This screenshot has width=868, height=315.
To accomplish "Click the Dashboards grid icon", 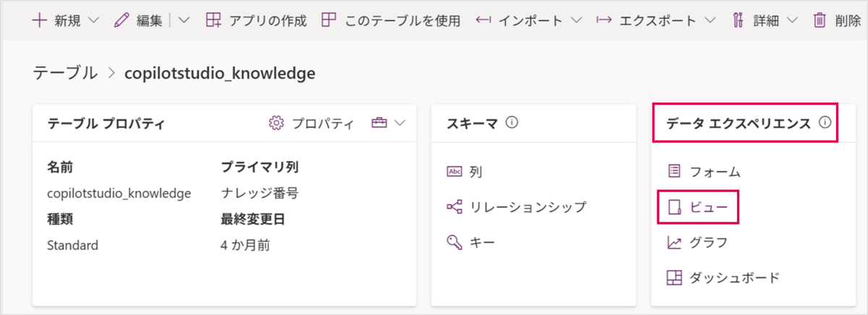I will point(674,277).
